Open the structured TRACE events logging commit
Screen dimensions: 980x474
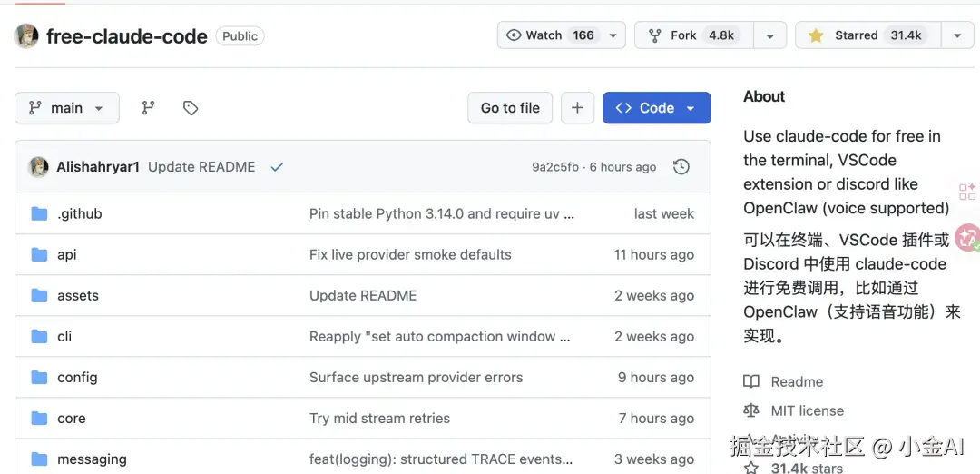[441, 459]
